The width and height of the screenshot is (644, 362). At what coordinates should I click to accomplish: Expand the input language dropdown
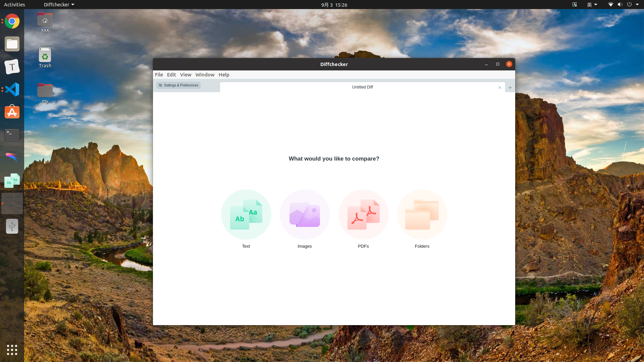point(592,5)
